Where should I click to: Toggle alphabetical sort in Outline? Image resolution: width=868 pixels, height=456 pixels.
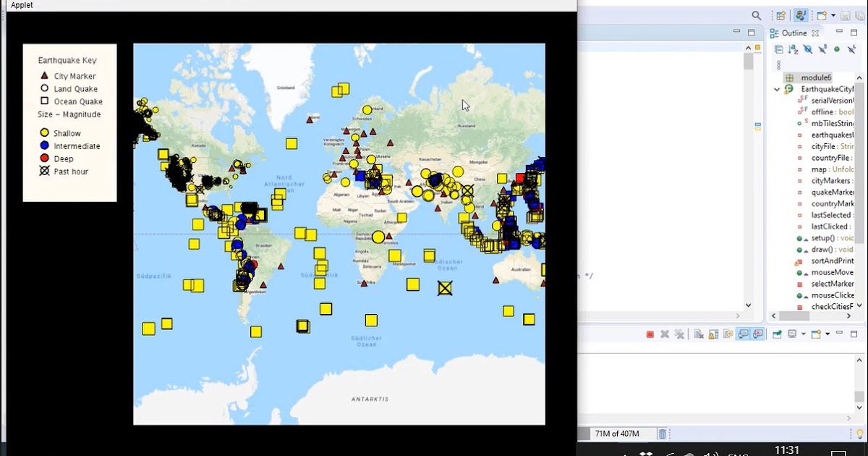(793, 49)
